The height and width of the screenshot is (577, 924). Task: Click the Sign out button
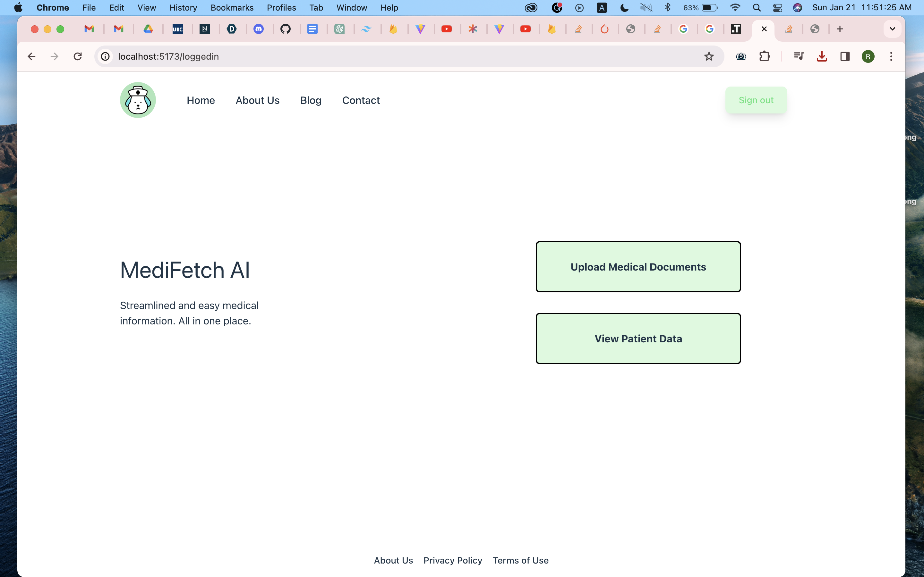[756, 100]
